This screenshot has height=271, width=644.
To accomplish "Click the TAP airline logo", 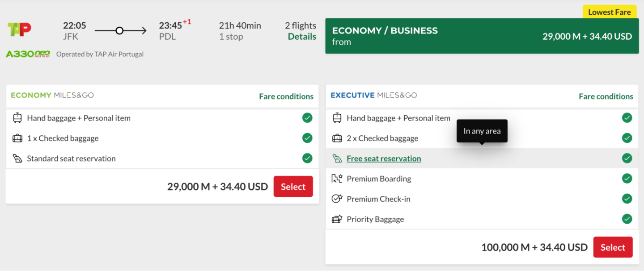I will [x=19, y=29].
